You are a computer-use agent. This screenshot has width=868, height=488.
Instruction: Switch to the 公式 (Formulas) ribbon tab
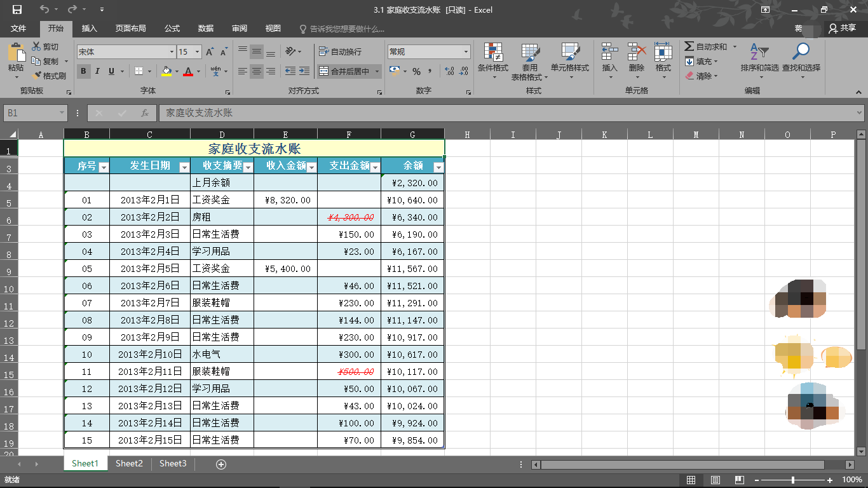172,29
